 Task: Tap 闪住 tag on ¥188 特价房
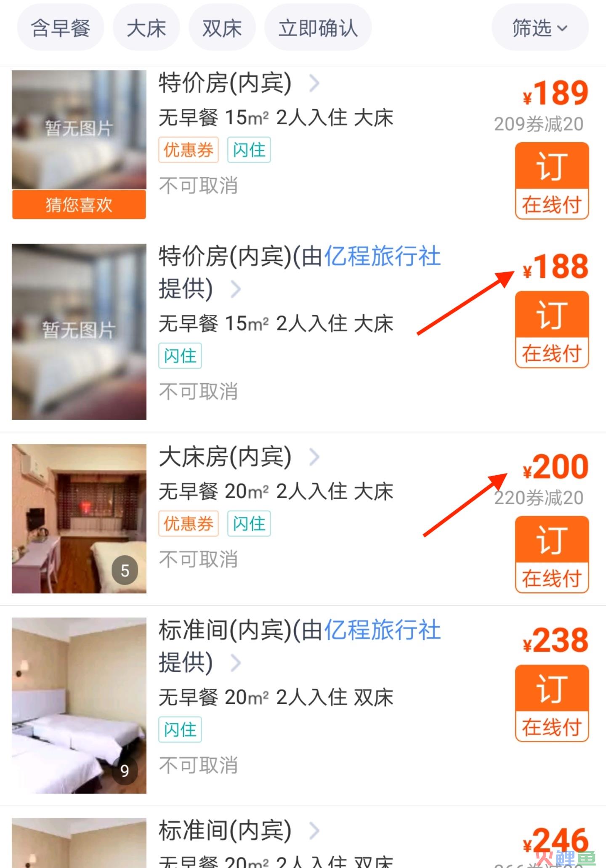click(x=180, y=356)
